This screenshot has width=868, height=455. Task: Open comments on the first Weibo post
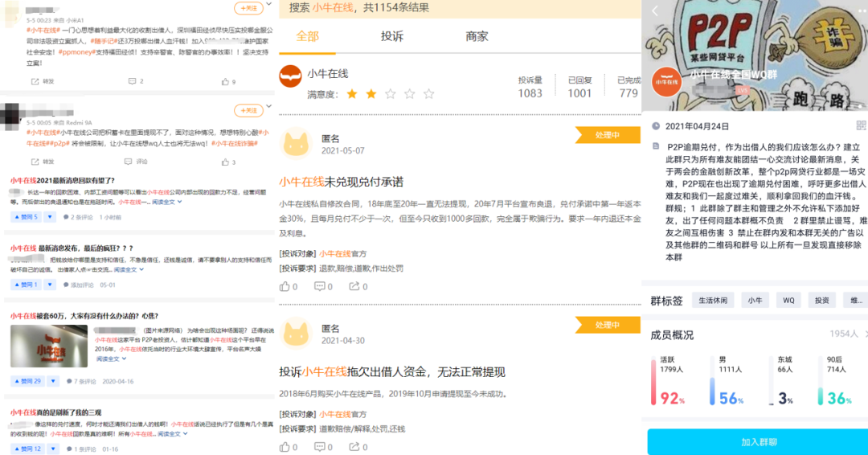tap(135, 81)
